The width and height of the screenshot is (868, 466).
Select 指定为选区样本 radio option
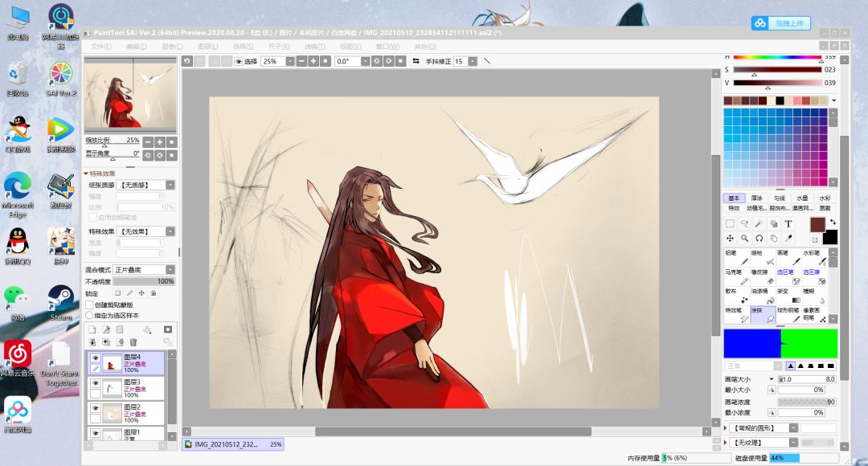coord(89,316)
